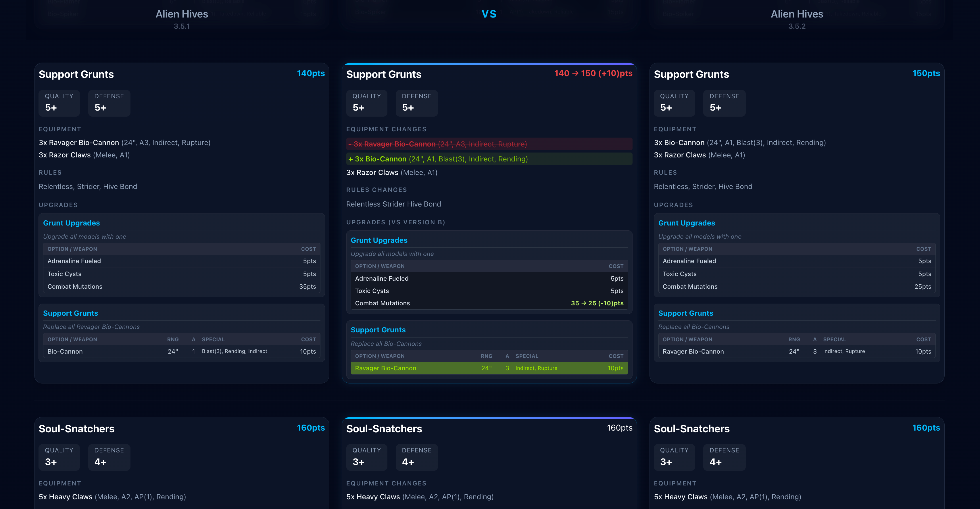Screen dimensions: 980x509
Task: Click the 3.5.1 version number
Action: [x=182, y=26]
